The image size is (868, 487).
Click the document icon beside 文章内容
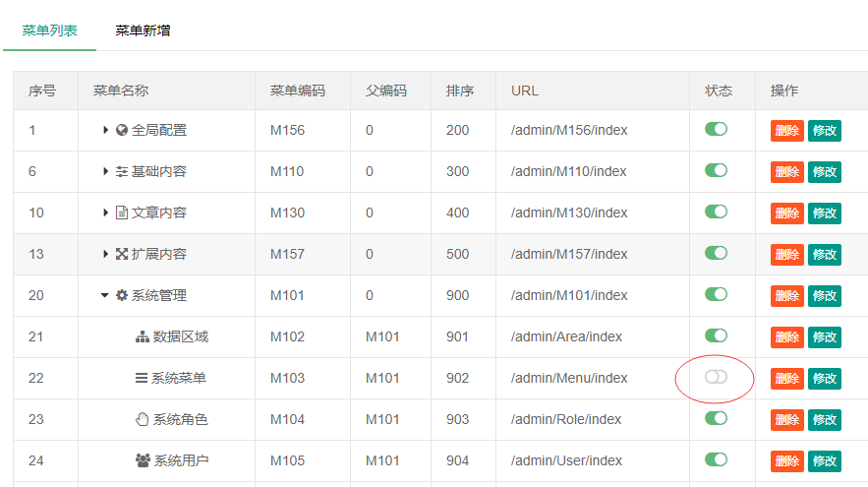pos(122,213)
